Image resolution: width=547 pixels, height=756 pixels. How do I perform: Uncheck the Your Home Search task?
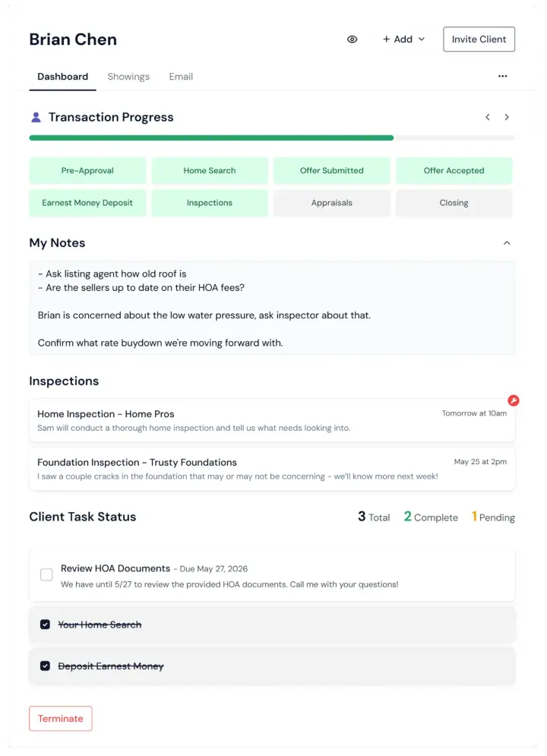point(45,625)
